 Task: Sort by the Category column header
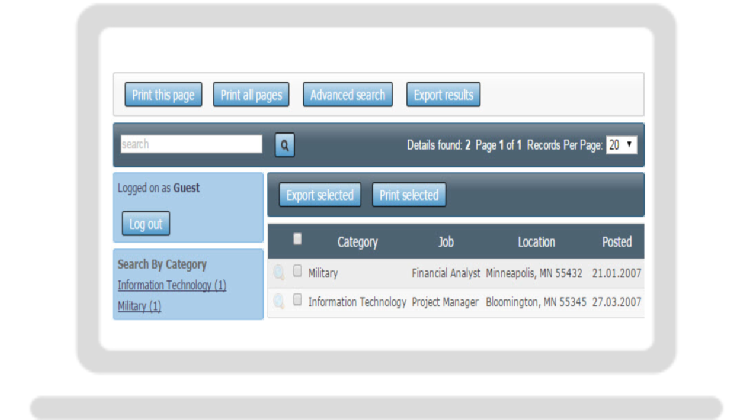point(357,242)
